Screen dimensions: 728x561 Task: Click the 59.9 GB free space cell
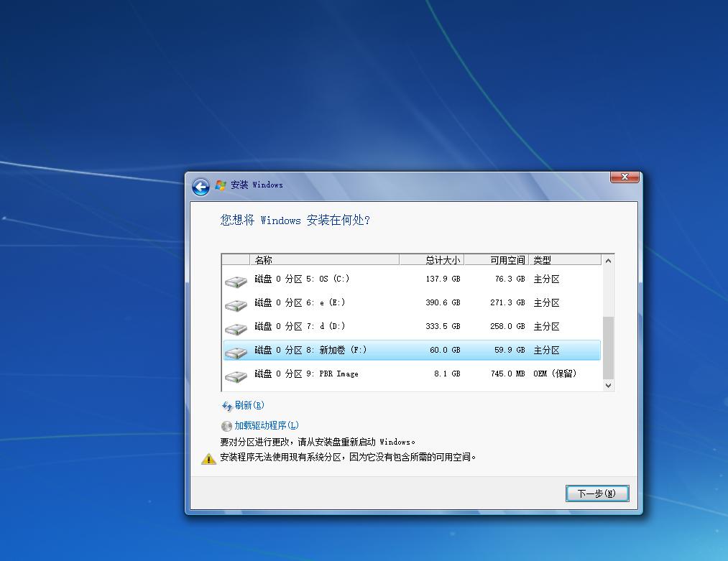[x=510, y=350]
